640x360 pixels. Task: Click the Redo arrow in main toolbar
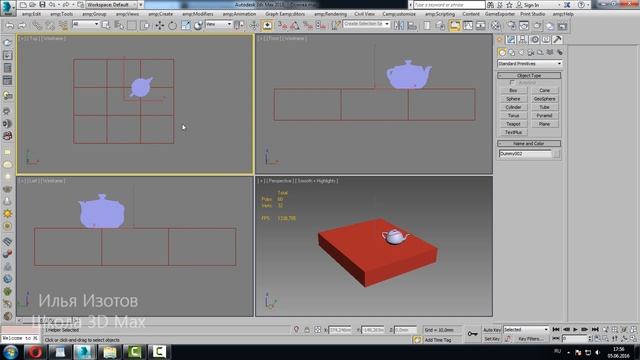(x=22, y=25)
